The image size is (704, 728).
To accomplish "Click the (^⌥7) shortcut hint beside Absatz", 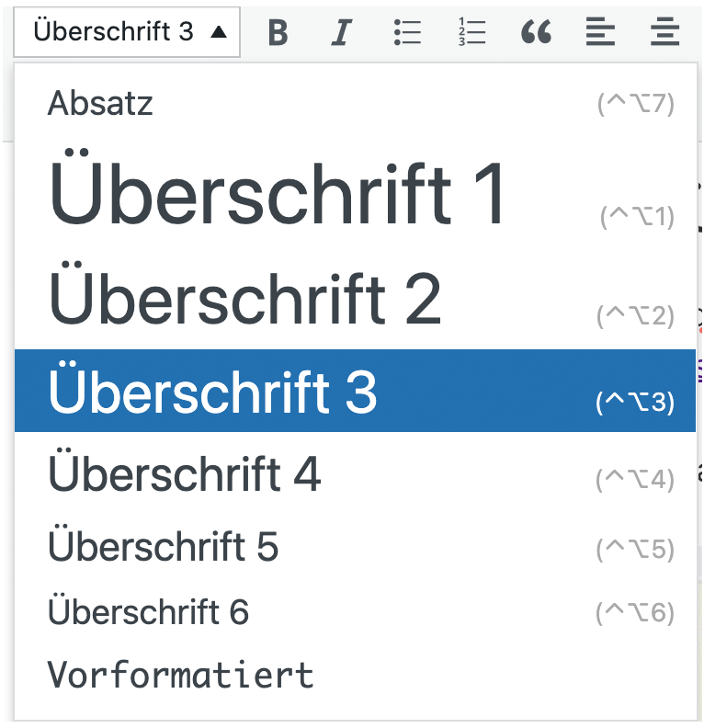I will coord(635,104).
